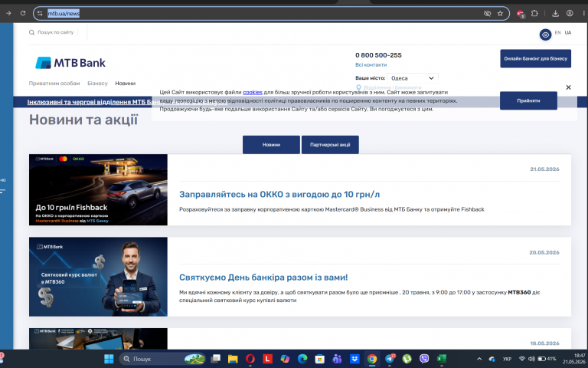Switch site language to UA

pyautogui.click(x=568, y=33)
